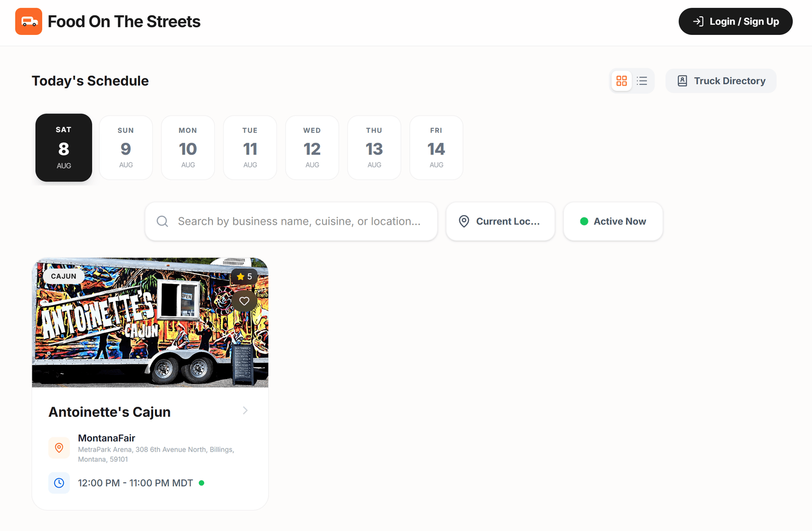The width and height of the screenshot is (812, 531).
Task: Click the magnifier icon in the search bar
Action: [162, 222]
